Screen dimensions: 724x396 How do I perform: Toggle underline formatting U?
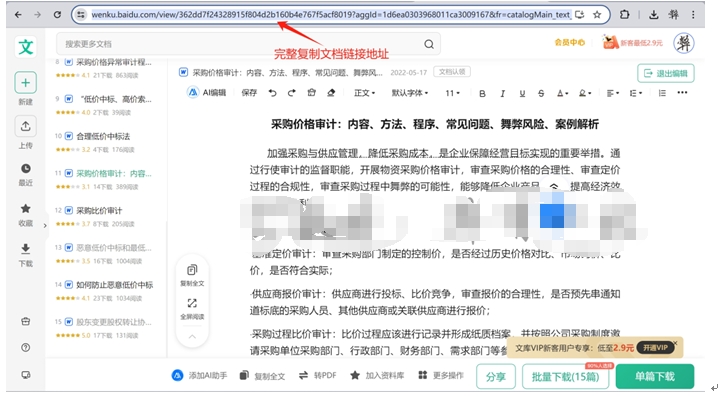522,94
